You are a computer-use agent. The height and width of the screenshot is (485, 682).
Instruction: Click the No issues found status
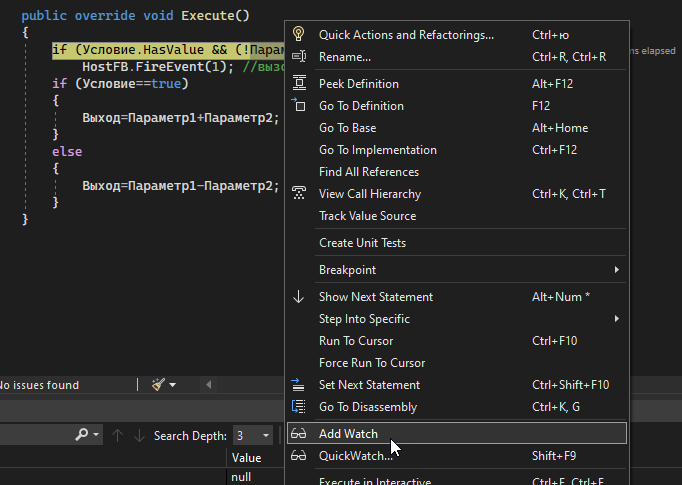tap(39, 385)
